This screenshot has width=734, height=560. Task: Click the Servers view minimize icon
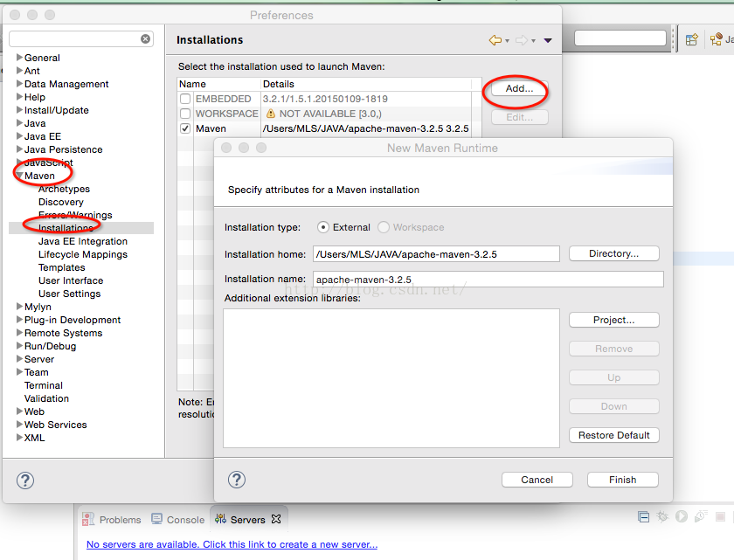(x=644, y=517)
